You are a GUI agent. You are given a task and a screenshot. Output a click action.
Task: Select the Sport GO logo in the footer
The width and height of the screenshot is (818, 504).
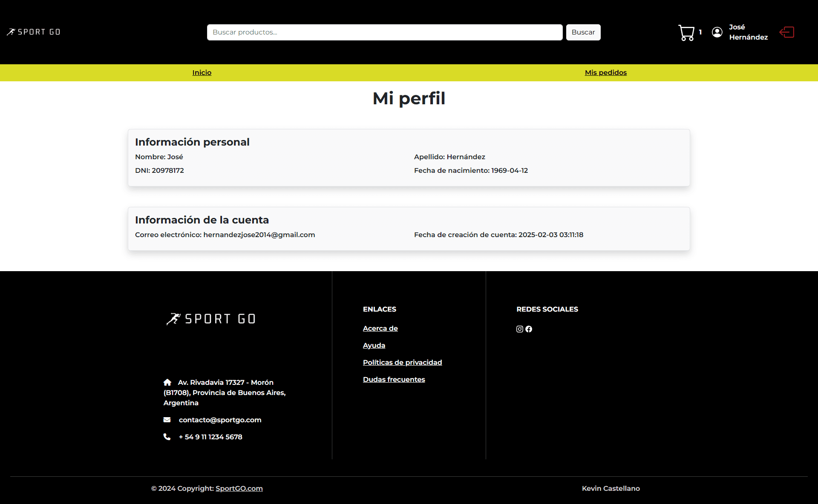211,318
